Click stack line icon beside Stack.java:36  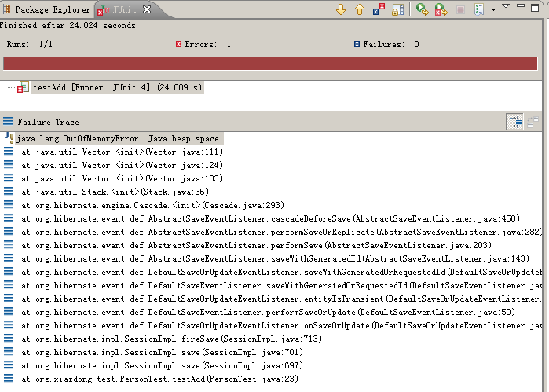(9, 191)
